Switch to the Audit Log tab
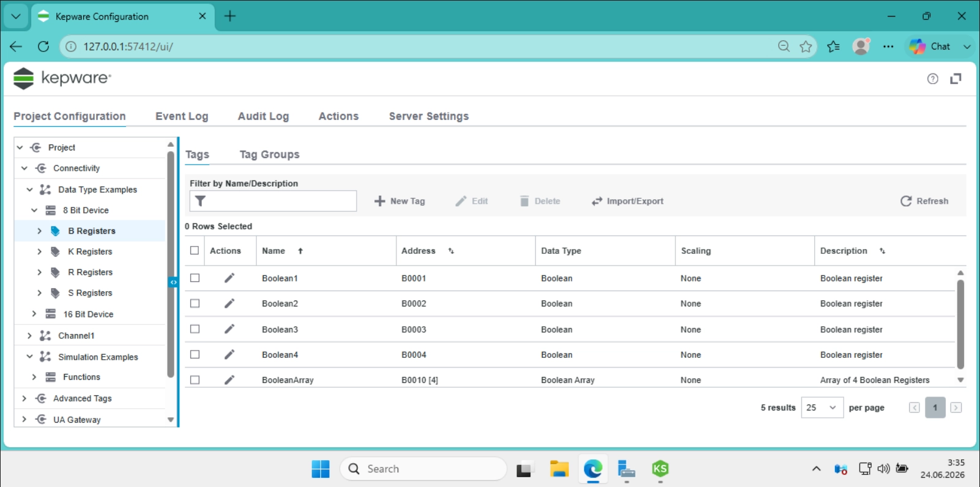This screenshot has height=487, width=980. tap(263, 116)
